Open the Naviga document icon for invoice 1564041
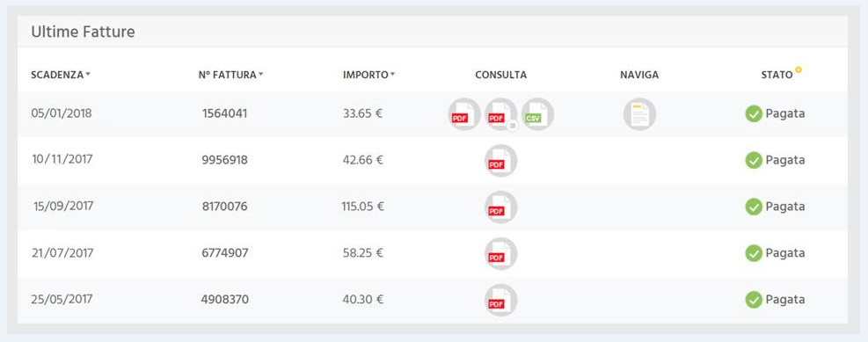The width and height of the screenshot is (868, 342). click(639, 114)
